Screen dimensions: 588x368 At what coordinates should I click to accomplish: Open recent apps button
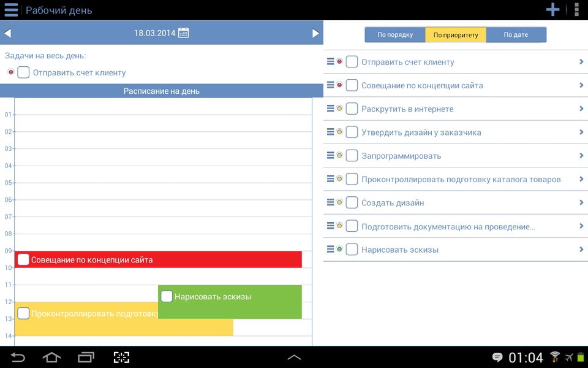pyautogui.click(x=86, y=357)
